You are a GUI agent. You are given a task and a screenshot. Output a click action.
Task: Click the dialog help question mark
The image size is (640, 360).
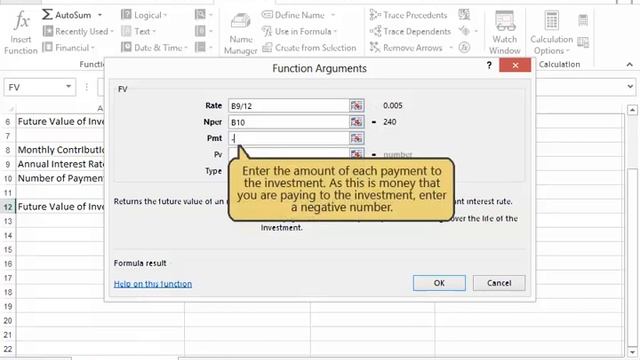[489, 65]
